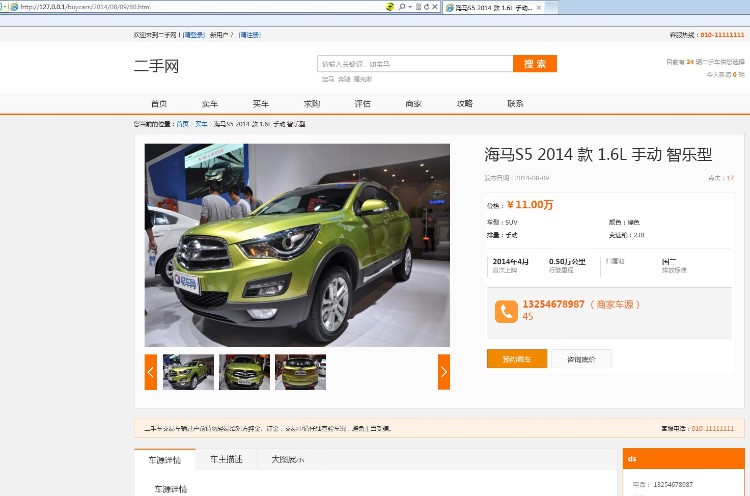Click the second hot keyword below search box
Image resolution: width=750 pixels, height=496 pixels.
point(344,79)
